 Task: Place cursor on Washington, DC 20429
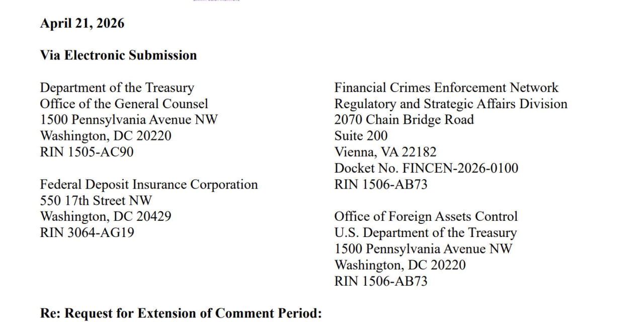pyautogui.click(x=106, y=217)
